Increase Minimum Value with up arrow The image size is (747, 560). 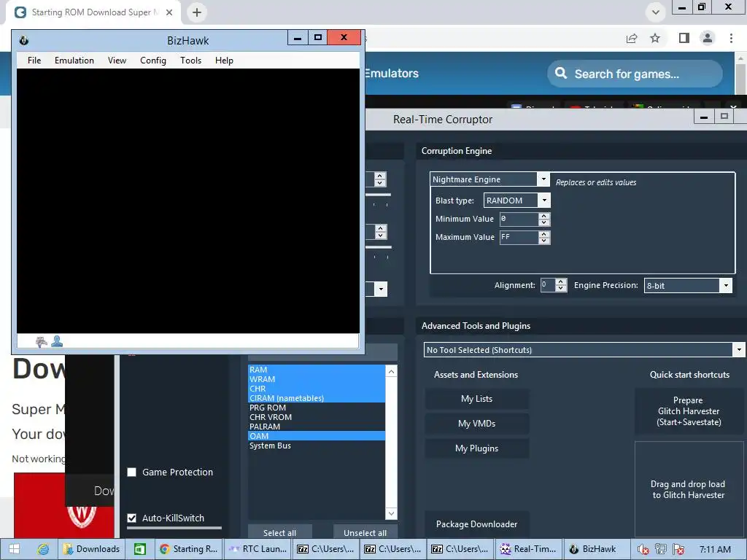pyautogui.click(x=544, y=216)
